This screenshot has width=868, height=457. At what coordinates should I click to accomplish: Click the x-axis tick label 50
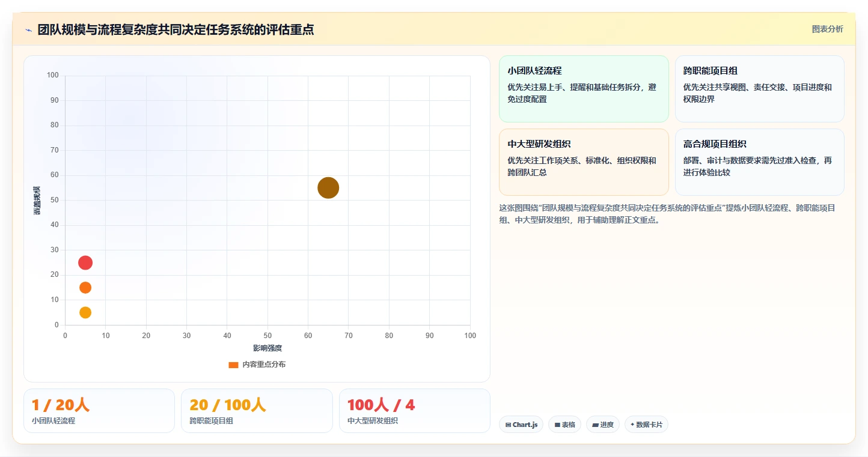point(267,336)
